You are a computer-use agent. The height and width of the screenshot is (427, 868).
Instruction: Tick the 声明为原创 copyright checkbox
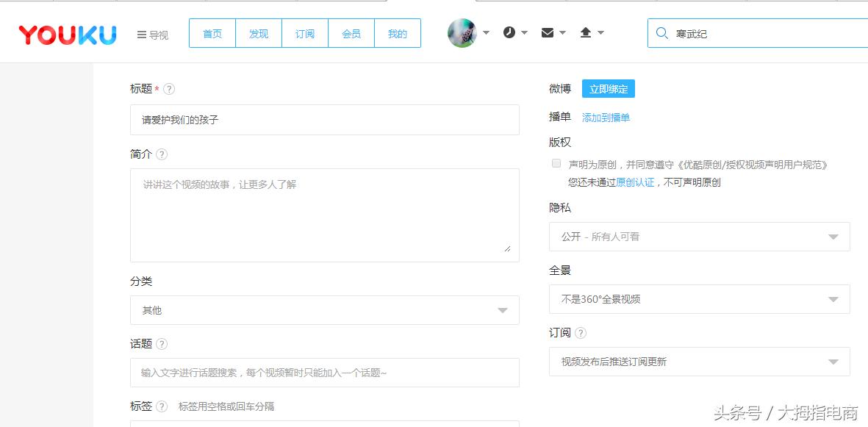pos(556,163)
